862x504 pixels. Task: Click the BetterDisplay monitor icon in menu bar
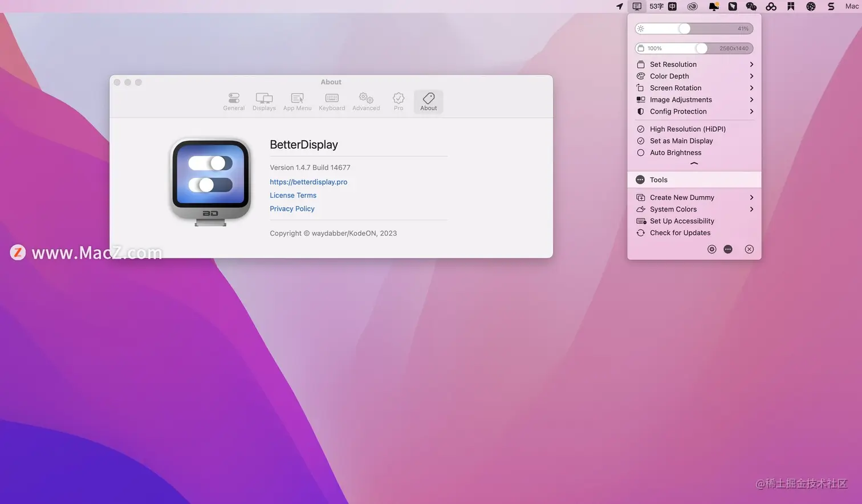[637, 6]
